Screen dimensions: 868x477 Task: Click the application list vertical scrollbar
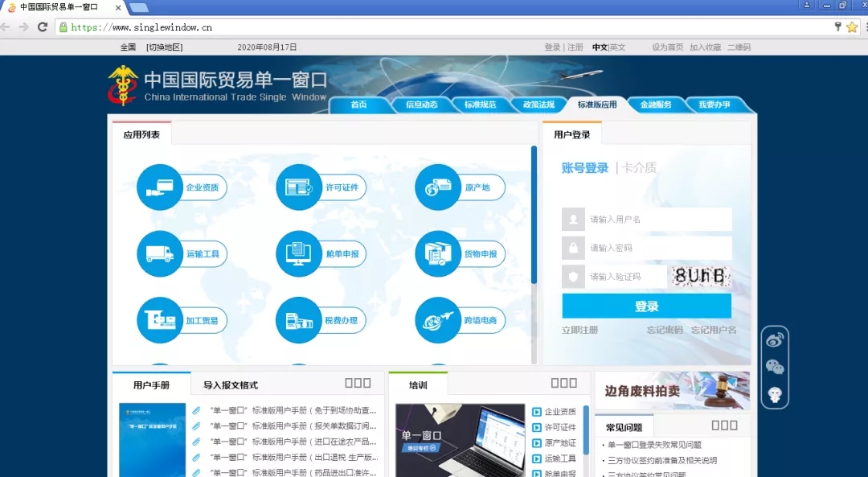(534, 216)
